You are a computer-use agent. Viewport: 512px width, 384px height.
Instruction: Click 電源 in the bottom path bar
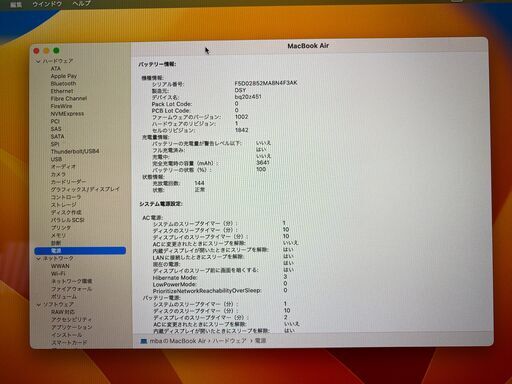pos(260,341)
